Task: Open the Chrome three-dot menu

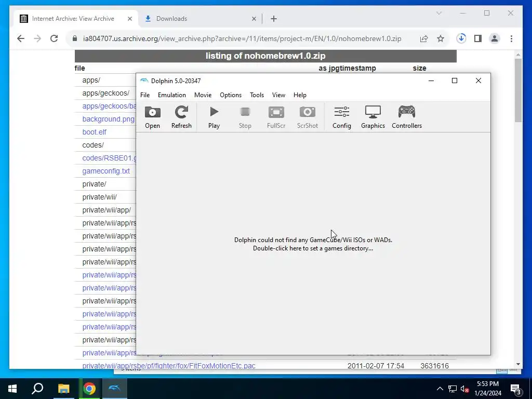Action: tap(511, 38)
